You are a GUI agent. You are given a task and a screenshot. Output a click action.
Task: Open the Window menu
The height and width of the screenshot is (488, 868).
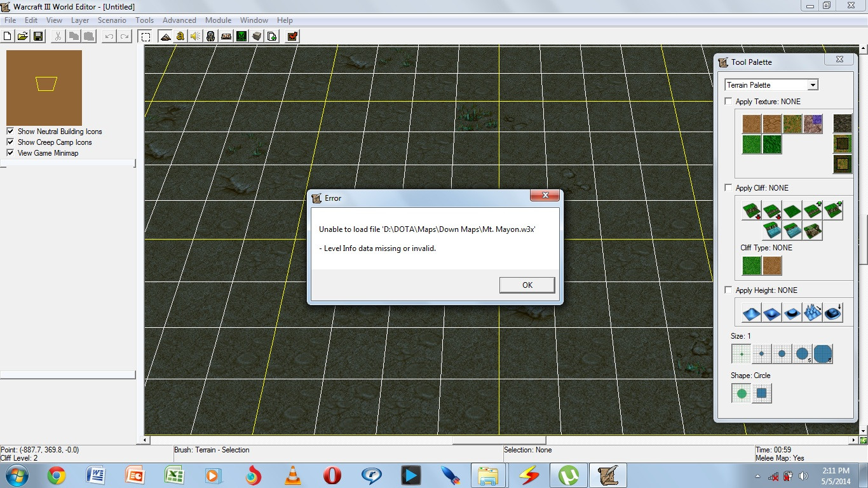(x=255, y=20)
